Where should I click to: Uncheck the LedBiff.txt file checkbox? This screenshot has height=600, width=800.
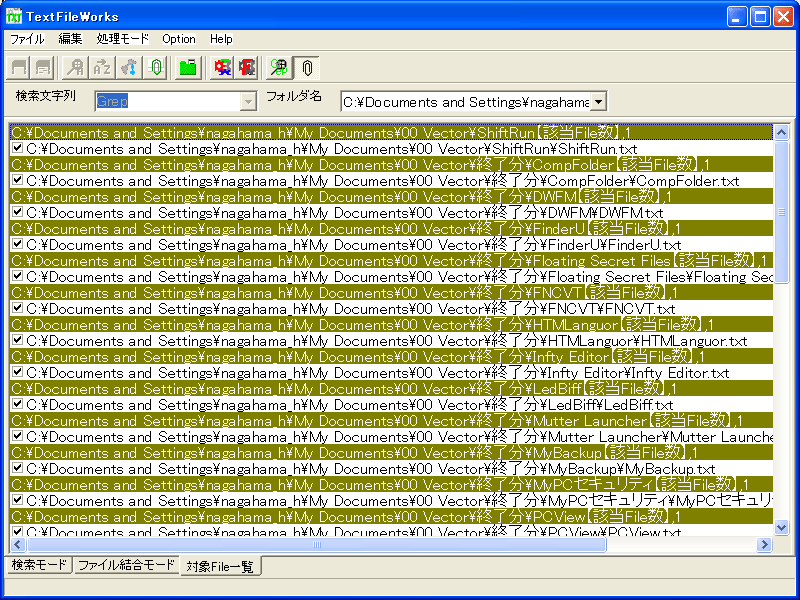pos(17,404)
